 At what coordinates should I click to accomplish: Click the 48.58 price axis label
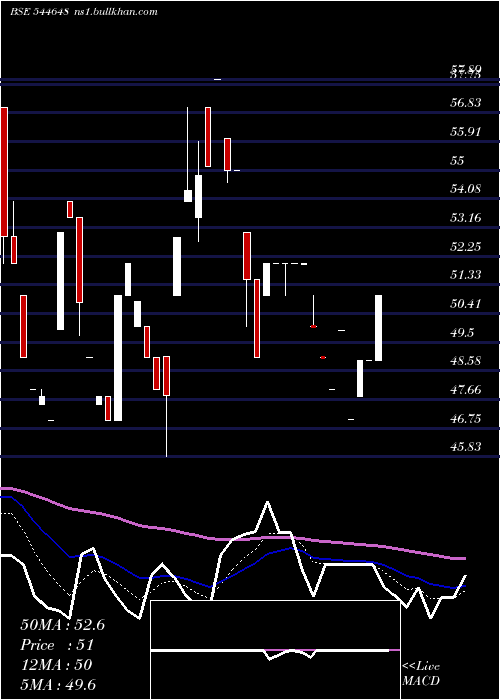pyautogui.click(x=466, y=361)
